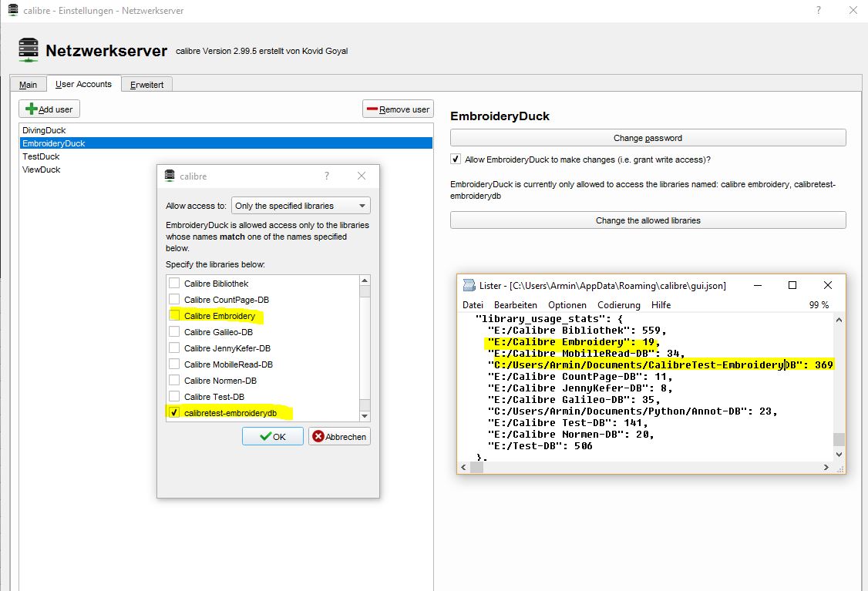Check the Calibre Test-DB checkbox

[174, 397]
